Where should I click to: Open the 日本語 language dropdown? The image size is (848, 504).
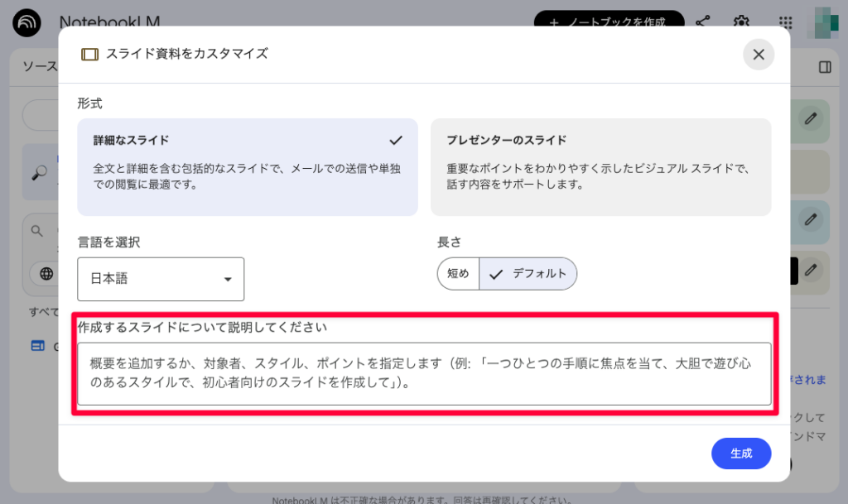160,279
